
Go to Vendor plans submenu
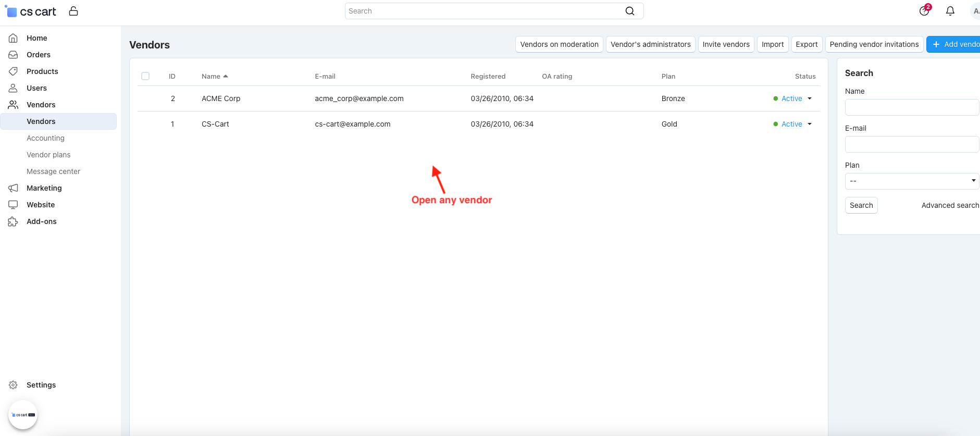coord(48,155)
